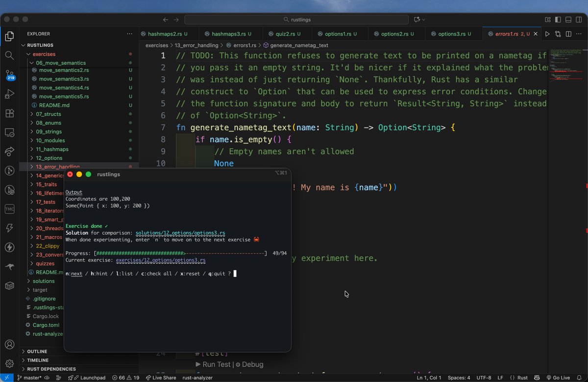Expand the 09_strings folder

pyautogui.click(x=78, y=131)
